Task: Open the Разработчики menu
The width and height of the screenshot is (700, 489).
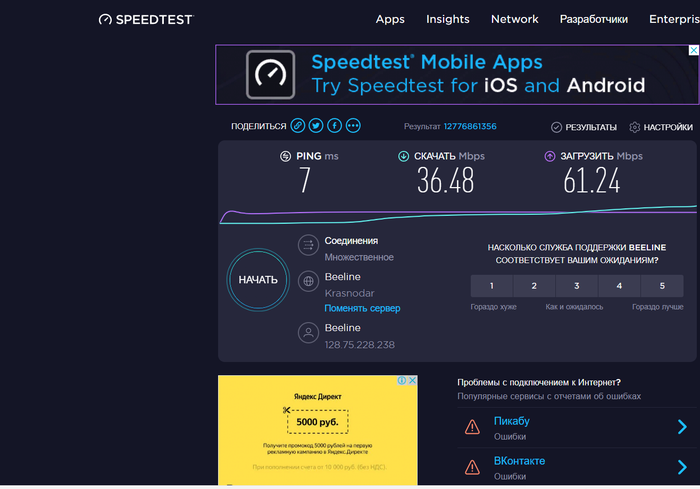Action: [x=594, y=19]
